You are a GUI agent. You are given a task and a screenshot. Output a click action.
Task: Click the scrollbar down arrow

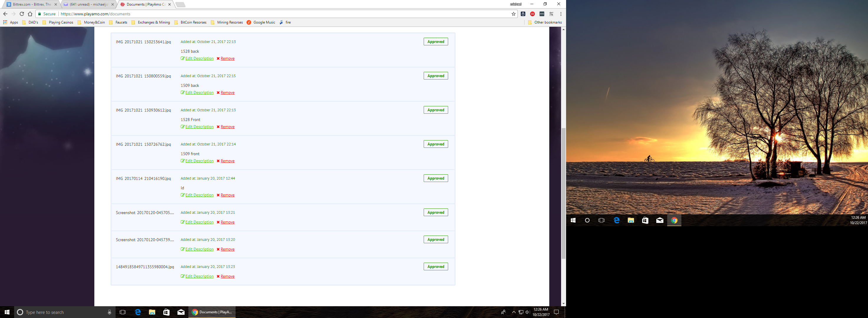point(563,304)
